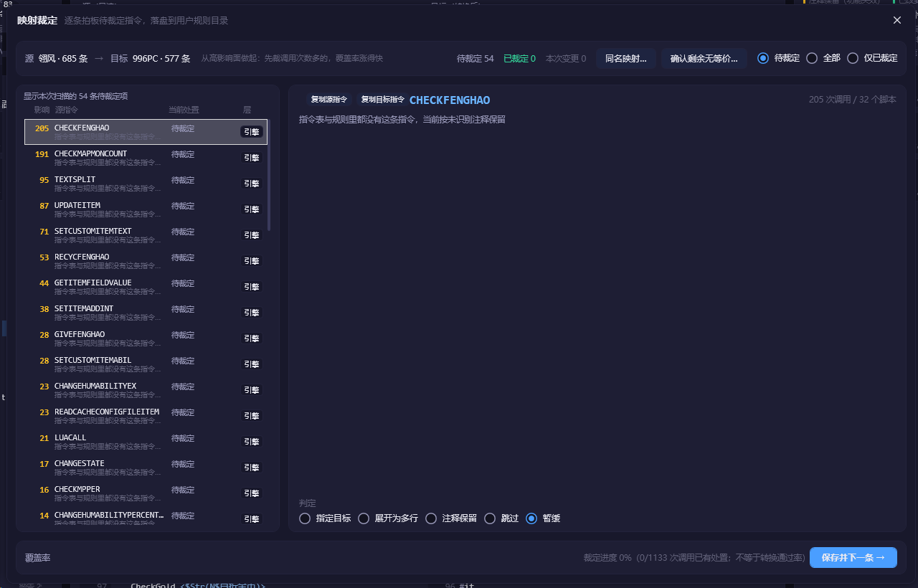
Task: Choose the 指定目标 verdict option
Action: 305,518
